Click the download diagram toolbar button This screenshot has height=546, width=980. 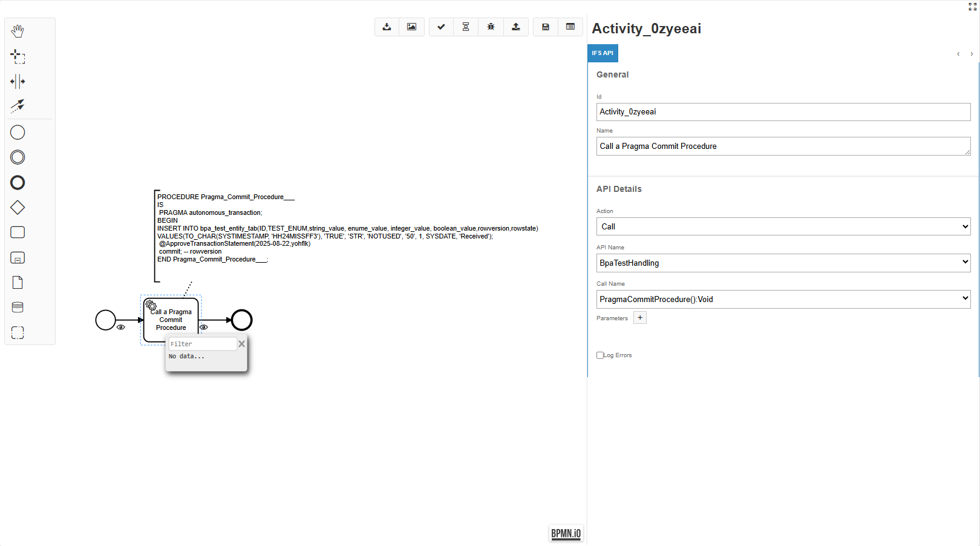pos(387,27)
